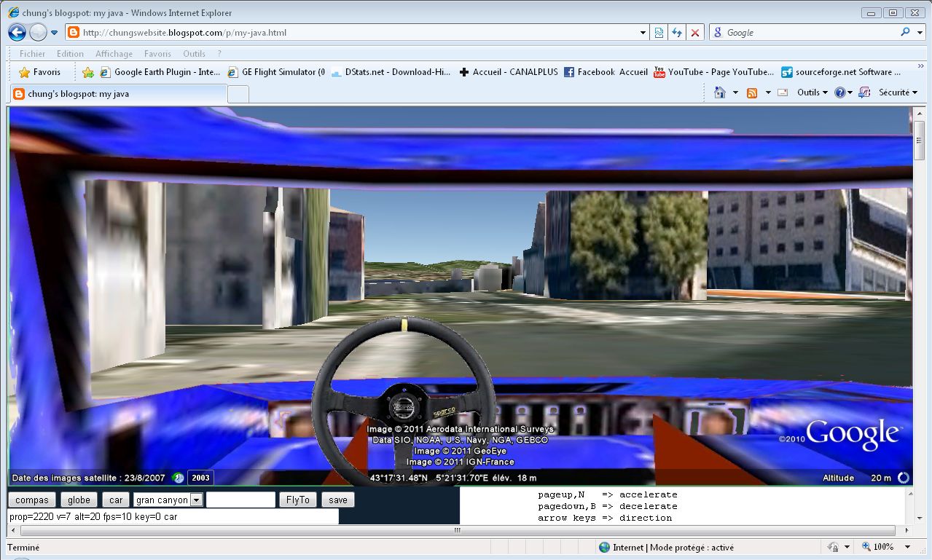This screenshot has width=932, height=560.
Task: Select the chung's blogspot: my java tab
Action: coord(117,93)
